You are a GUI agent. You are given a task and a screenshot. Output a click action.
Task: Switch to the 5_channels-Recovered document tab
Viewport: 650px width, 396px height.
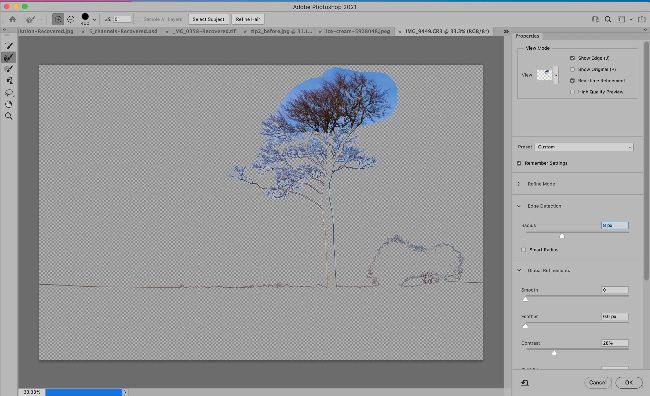coord(123,31)
